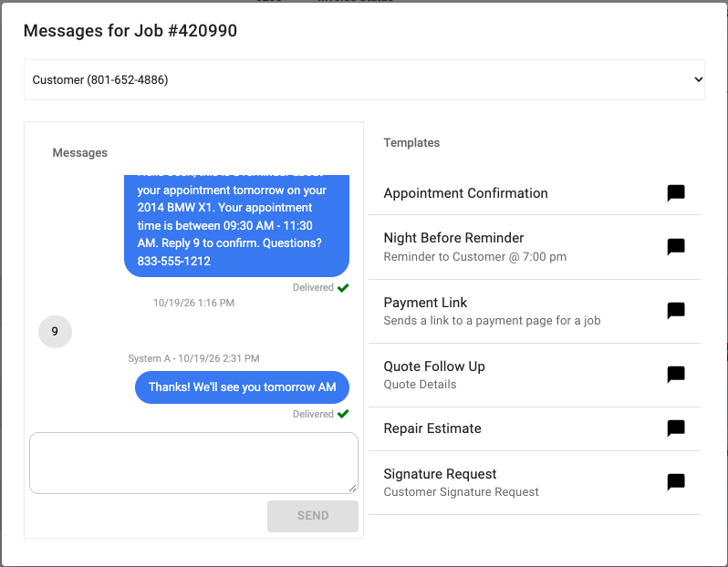Image resolution: width=728 pixels, height=567 pixels.
Task: Select the Repair Estimate template title
Action: coord(432,428)
